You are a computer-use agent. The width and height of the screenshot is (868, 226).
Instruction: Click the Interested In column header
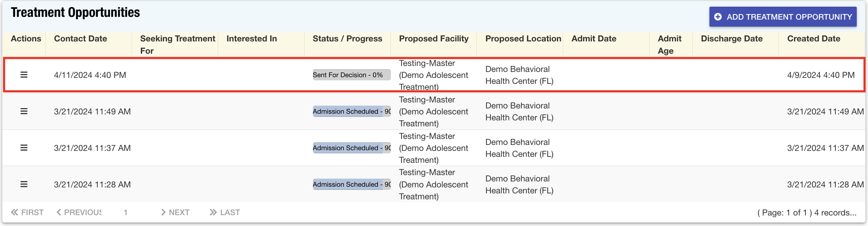pyautogui.click(x=252, y=39)
